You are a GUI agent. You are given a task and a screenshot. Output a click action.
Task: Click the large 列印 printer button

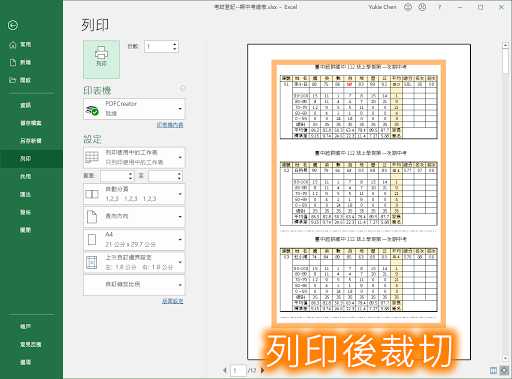click(x=101, y=59)
